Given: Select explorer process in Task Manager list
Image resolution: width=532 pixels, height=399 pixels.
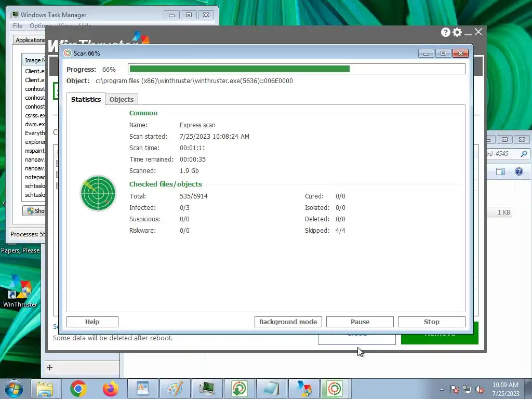Looking at the screenshot, I should 35,142.
